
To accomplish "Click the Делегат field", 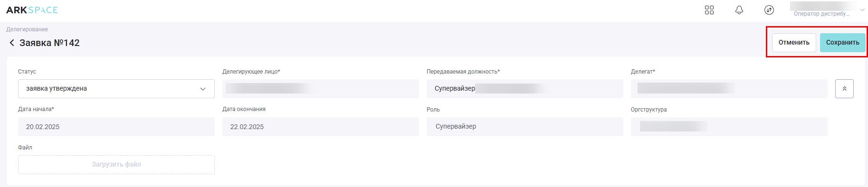I will (x=729, y=89).
